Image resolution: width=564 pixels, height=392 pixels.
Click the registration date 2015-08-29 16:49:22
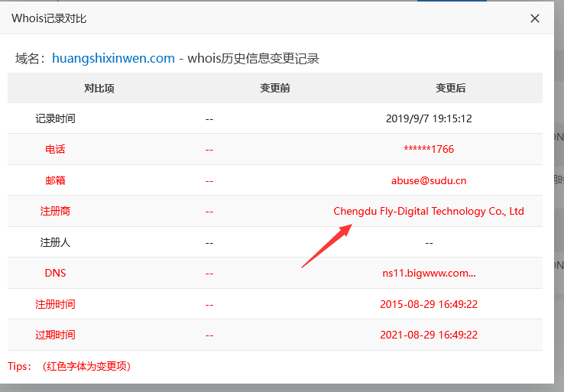pyautogui.click(x=429, y=304)
